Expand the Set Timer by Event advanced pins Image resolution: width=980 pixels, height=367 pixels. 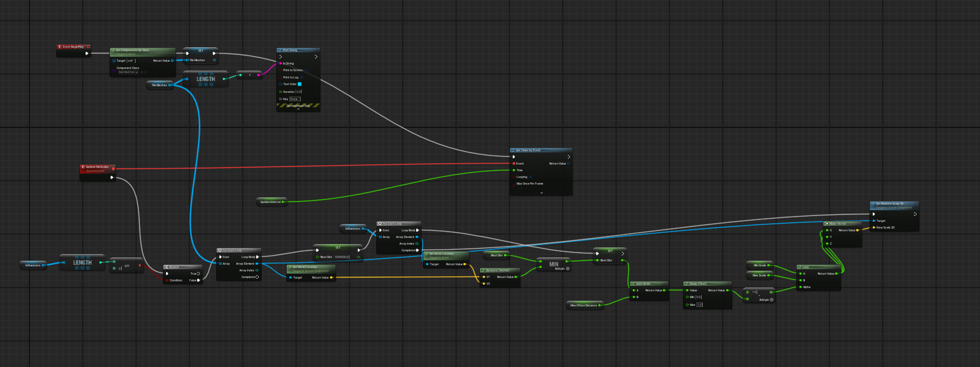(541, 193)
